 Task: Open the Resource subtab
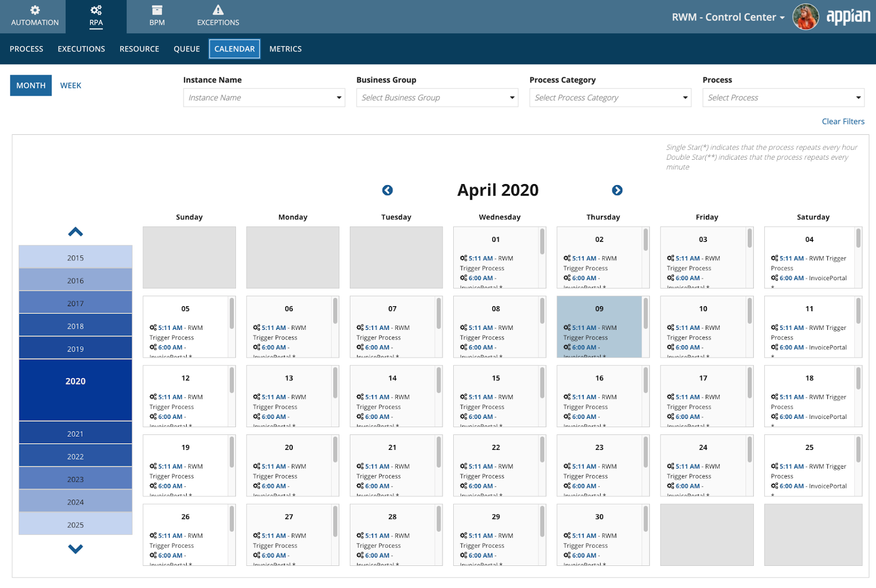139,49
